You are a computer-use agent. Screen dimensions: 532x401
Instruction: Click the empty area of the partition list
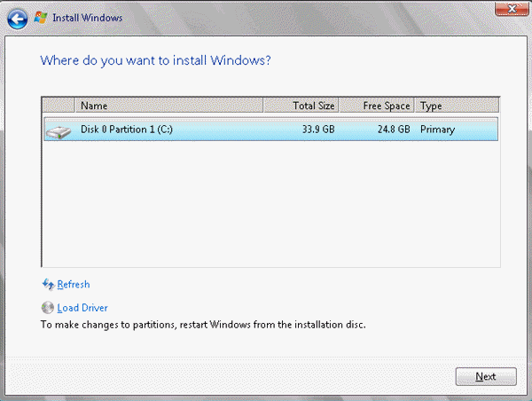click(x=270, y=204)
